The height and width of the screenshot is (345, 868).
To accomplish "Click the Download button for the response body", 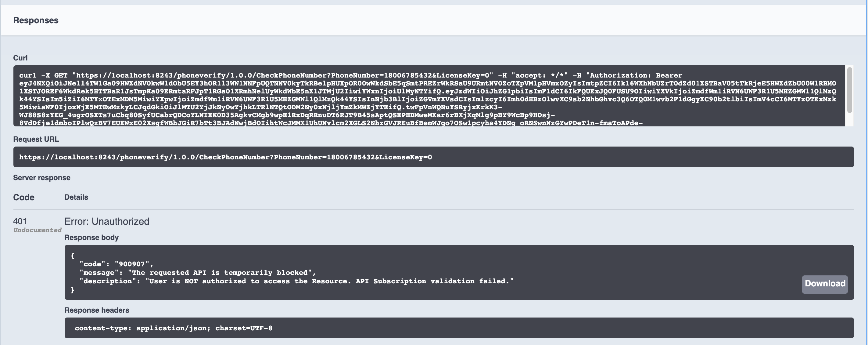I will tap(824, 284).
